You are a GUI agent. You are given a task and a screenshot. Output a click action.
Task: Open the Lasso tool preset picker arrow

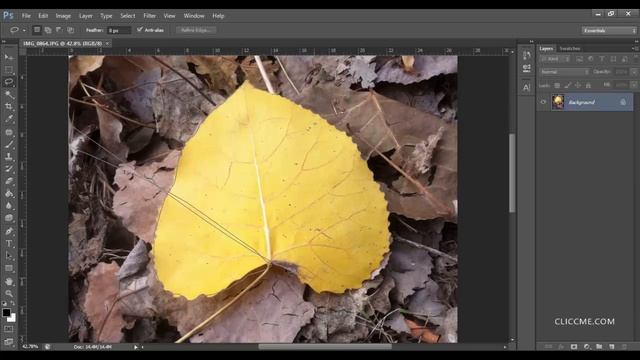pos(24,30)
